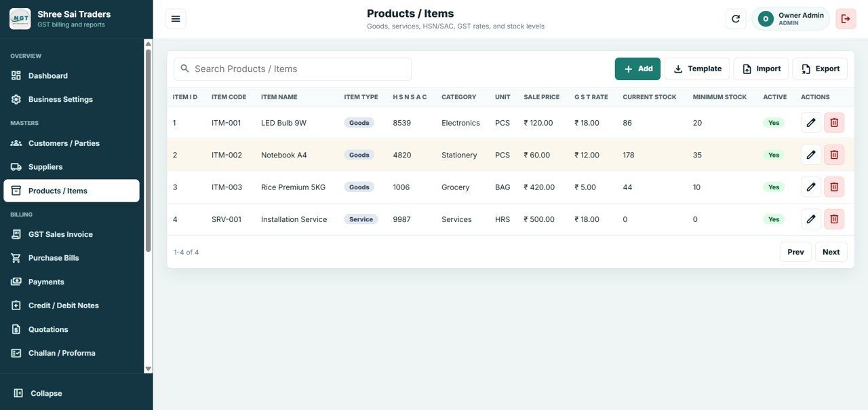The image size is (868, 410).
Task: Delete the Notebook A4 item
Action: 834,155
